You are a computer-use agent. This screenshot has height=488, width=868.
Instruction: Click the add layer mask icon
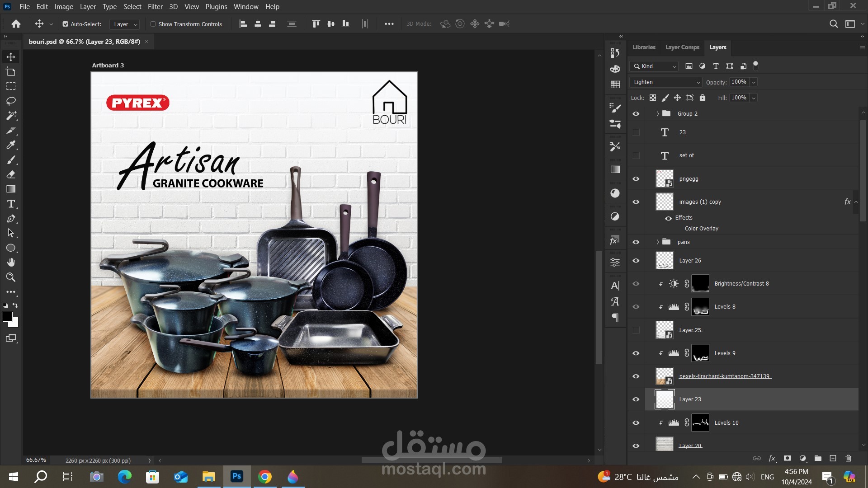pos(787,458)
